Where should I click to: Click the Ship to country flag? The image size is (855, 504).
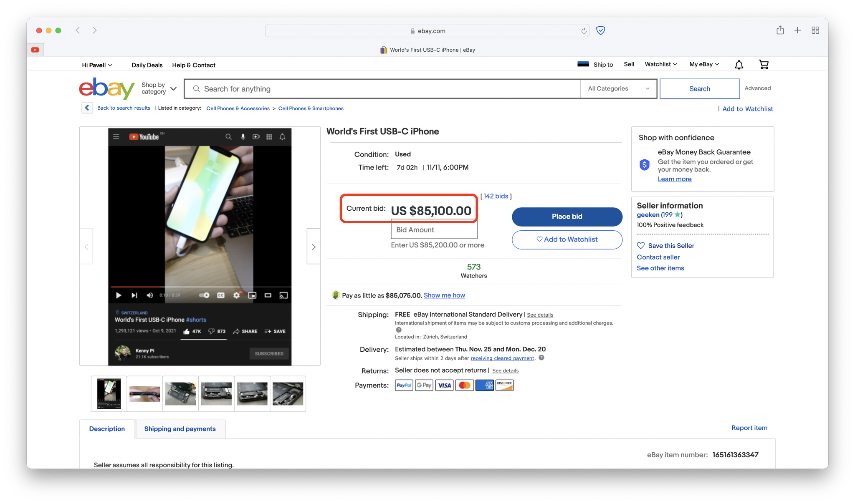[x=583, y=64]
